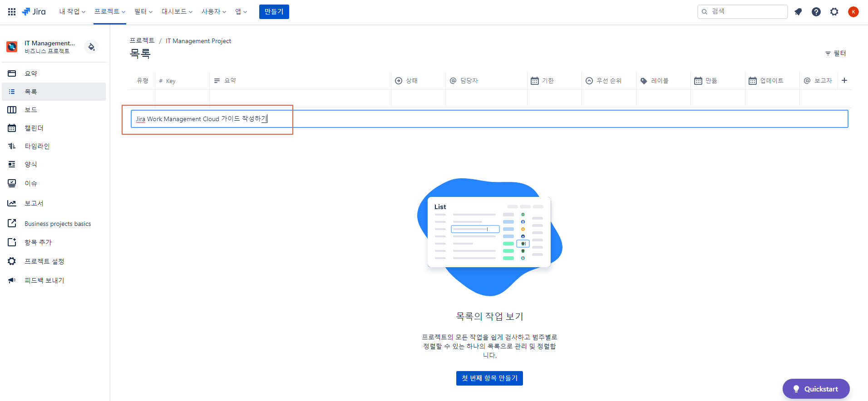Open Business projects basics link
The width and height of the screenshot is (868, 401).
58,224
